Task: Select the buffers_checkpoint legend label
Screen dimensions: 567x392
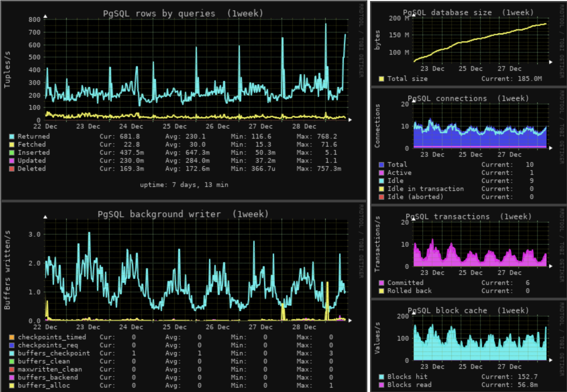Action: pyautogui.click(x=54, y=353)
